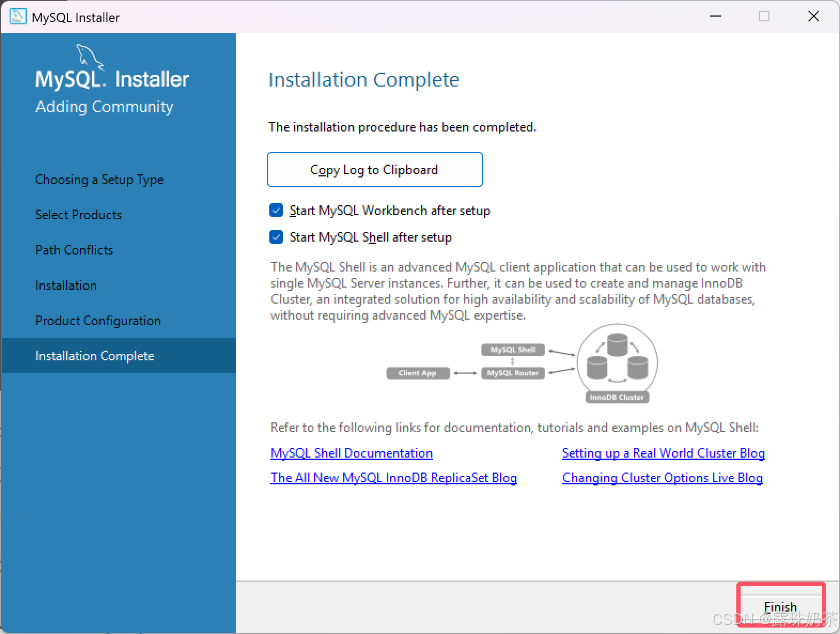Click the MySQL Shell box in diagram
The width and height of the screenshot is (840, 634).
click(x=513, y=350)
